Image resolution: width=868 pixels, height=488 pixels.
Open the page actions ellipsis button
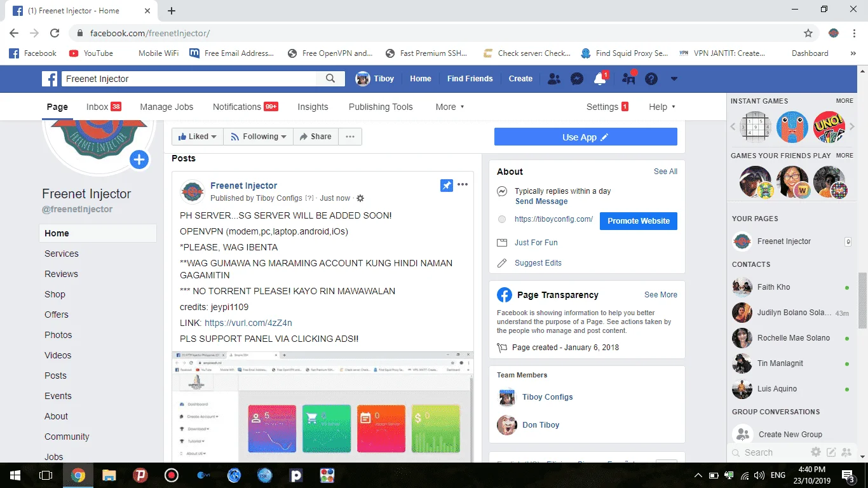[350, 137]
